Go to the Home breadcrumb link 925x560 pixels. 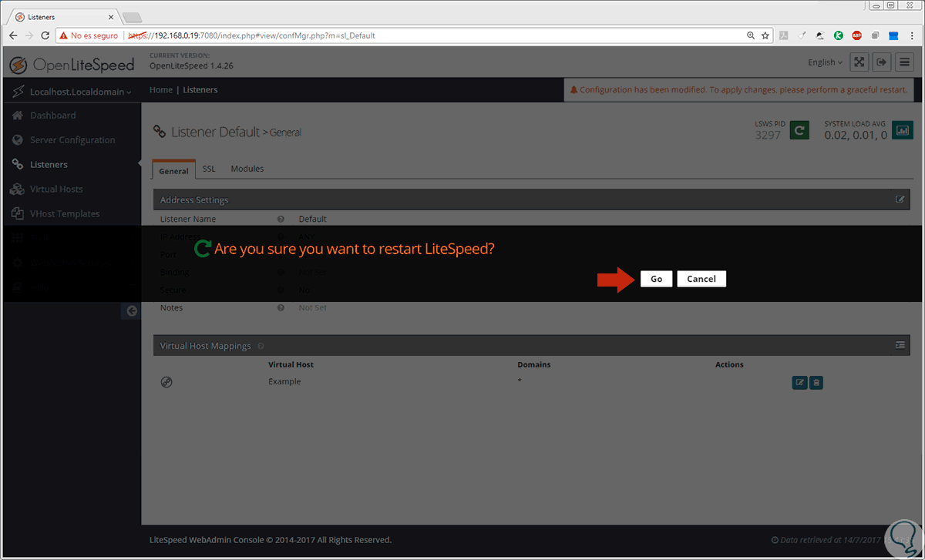point(161,90)
